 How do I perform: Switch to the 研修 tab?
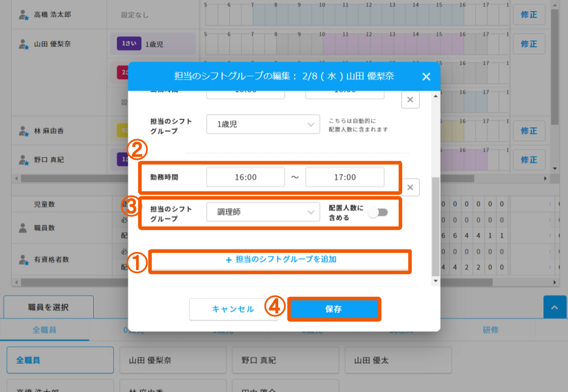pos(490,330)
